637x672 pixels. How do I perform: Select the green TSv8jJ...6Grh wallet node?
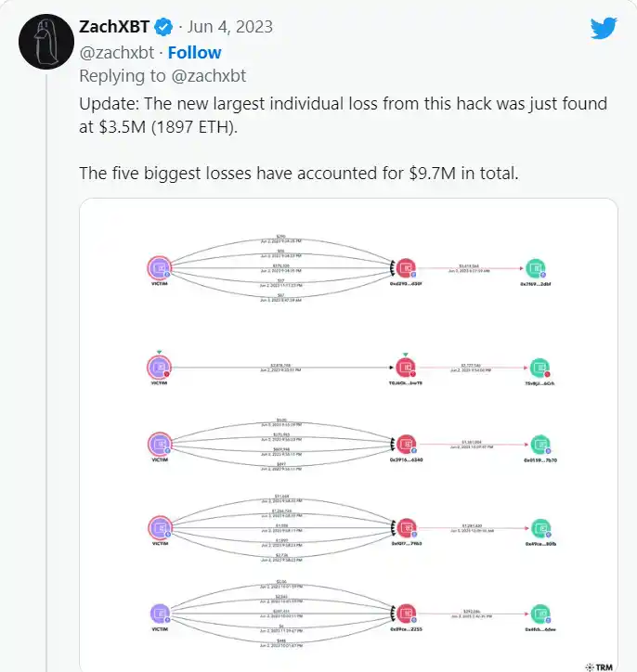(539, 367)
